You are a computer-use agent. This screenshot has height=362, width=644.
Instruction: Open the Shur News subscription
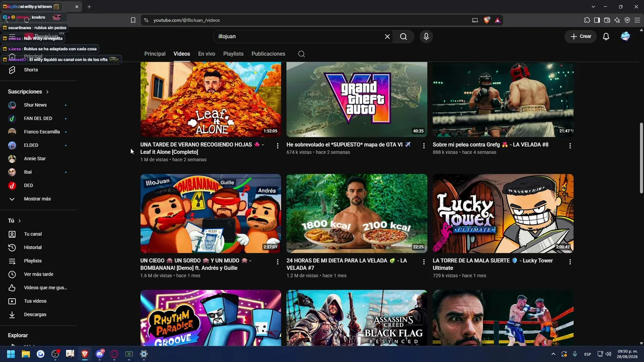(35, 105)
